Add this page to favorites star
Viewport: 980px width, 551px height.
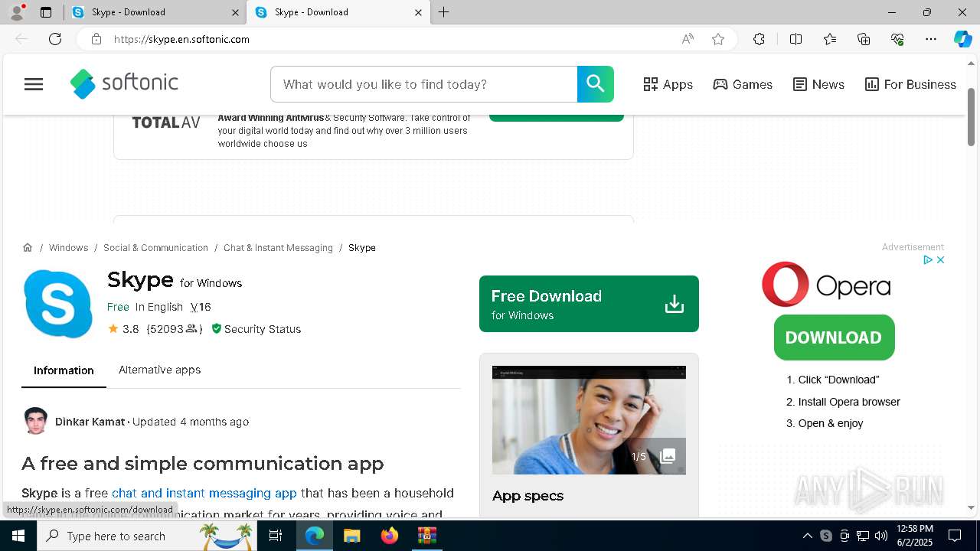[x=717, y=39]
